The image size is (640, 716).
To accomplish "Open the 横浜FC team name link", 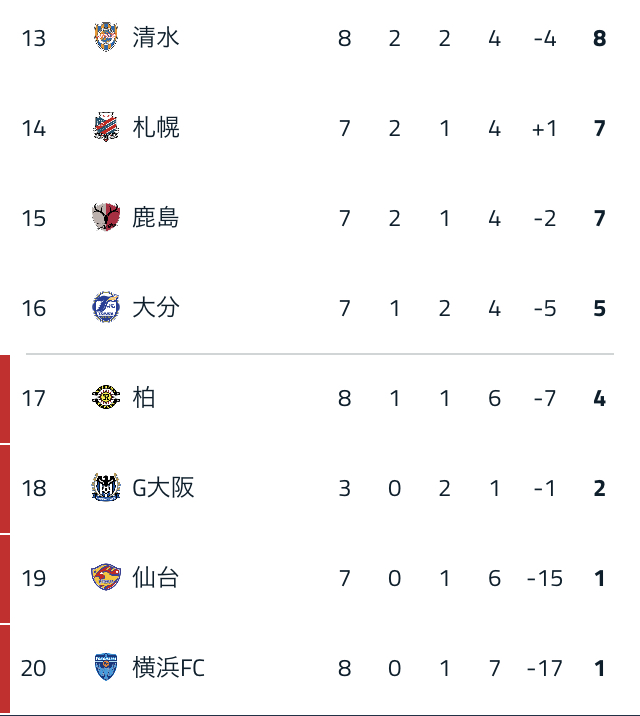I will click(x=169, y=667).
